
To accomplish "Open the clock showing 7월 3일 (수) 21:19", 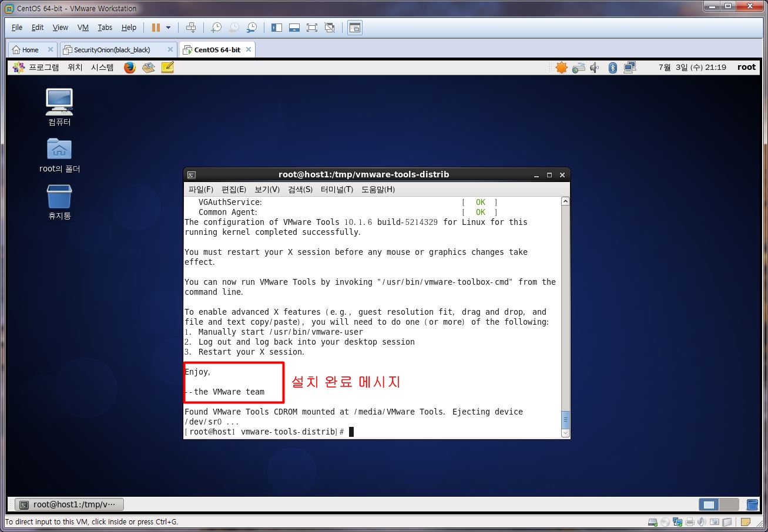I will (x=692, y=68).
